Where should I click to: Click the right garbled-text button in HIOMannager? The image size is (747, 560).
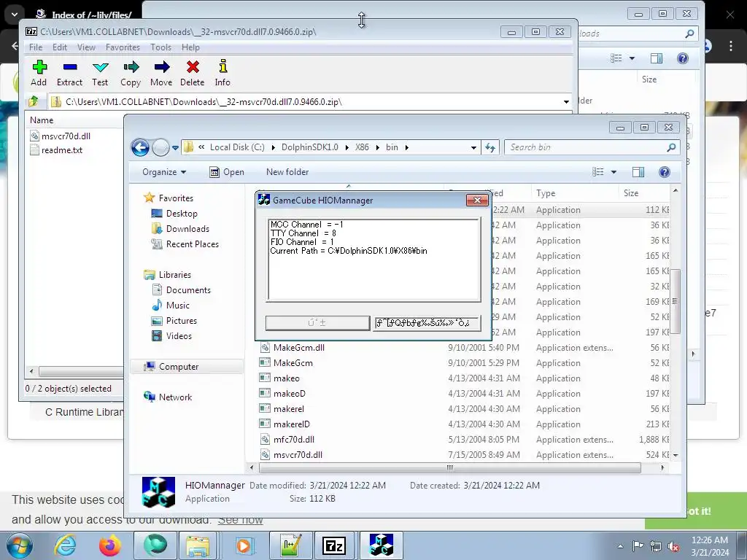(427, 323)
